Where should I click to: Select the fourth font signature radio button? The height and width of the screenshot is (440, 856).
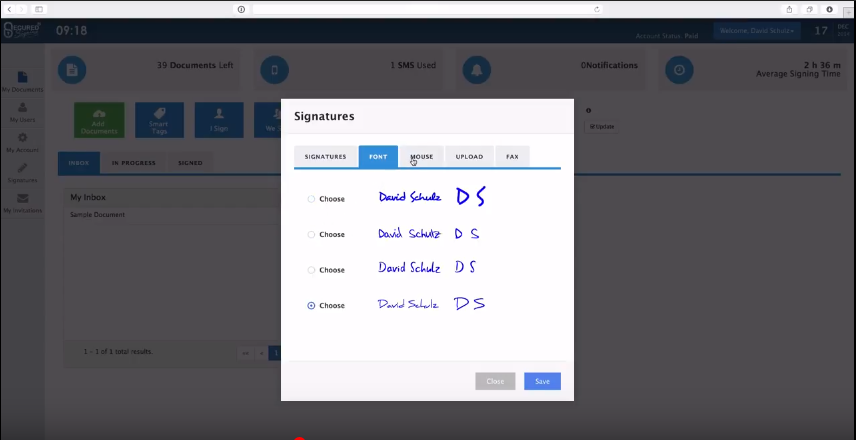[311, 306]
